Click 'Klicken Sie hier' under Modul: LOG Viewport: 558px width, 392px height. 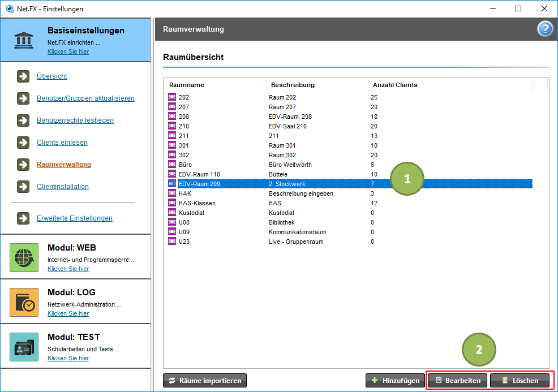(x=68, y=313)
